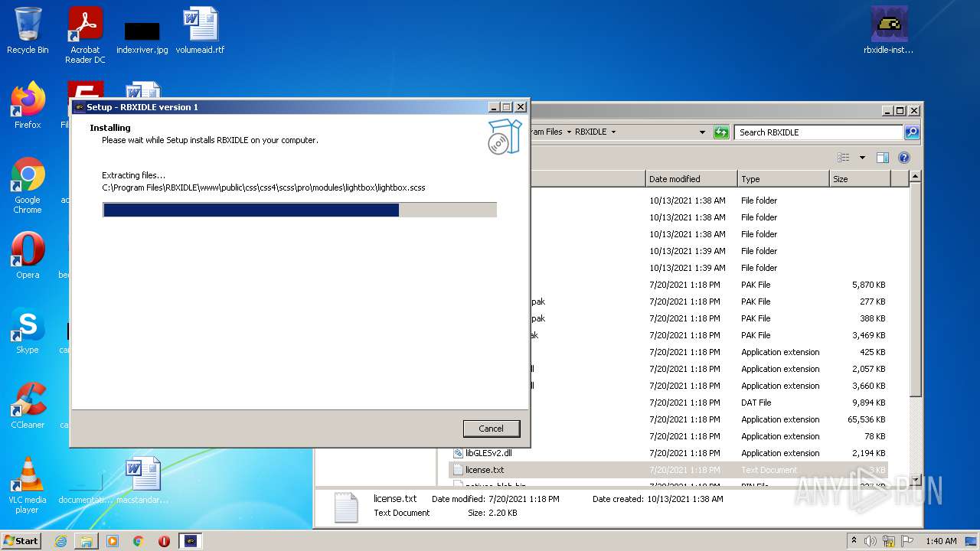Viewport: 980px width, 551px height.
Task: Open Windows Explorer taskbar icon
Action: [87, 541]
